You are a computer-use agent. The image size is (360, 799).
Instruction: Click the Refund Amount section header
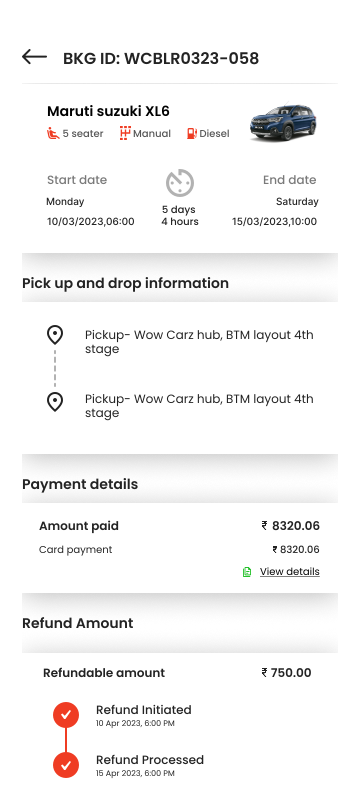pos(78,623)
